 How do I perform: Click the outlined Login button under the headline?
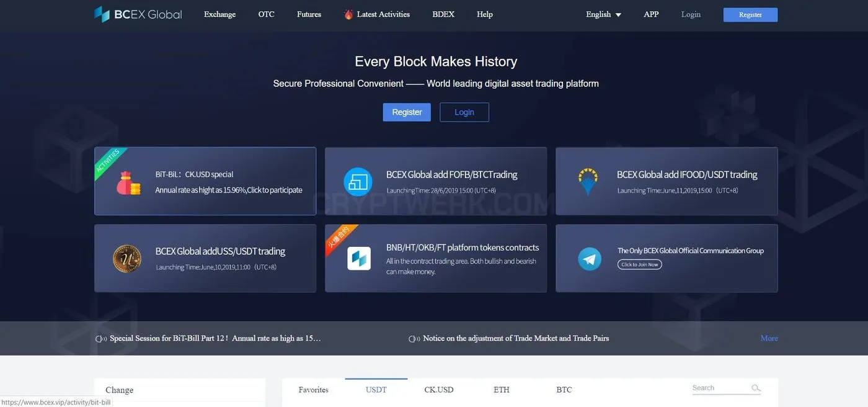(x=464, y=112)
